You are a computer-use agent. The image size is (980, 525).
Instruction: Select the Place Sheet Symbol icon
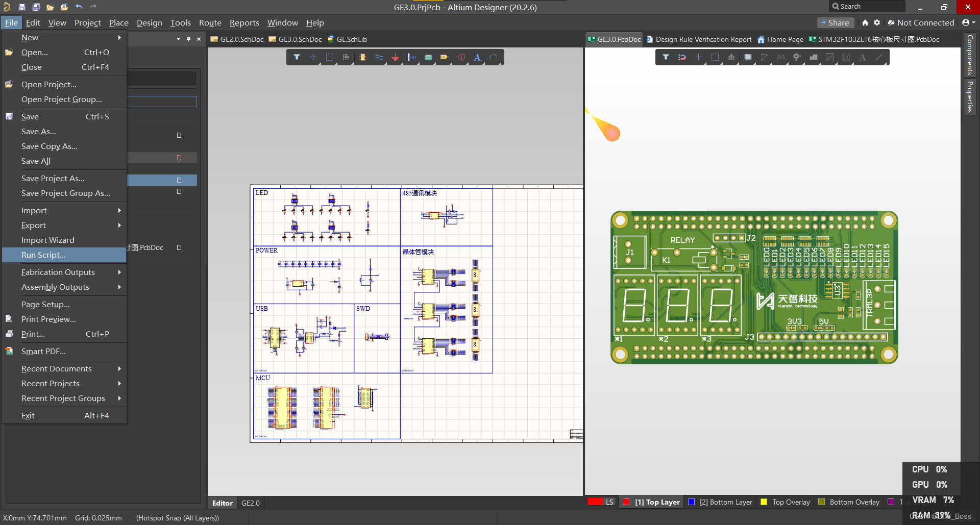(428, 57)
